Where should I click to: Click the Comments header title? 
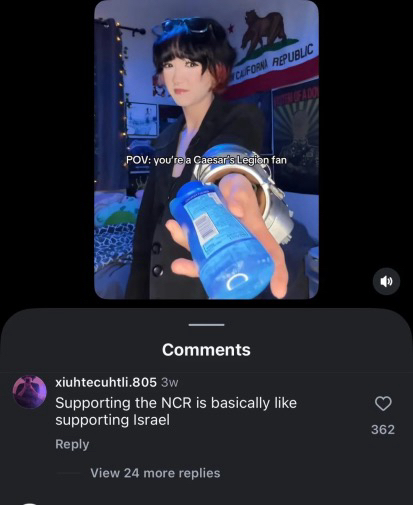point(206,350)
